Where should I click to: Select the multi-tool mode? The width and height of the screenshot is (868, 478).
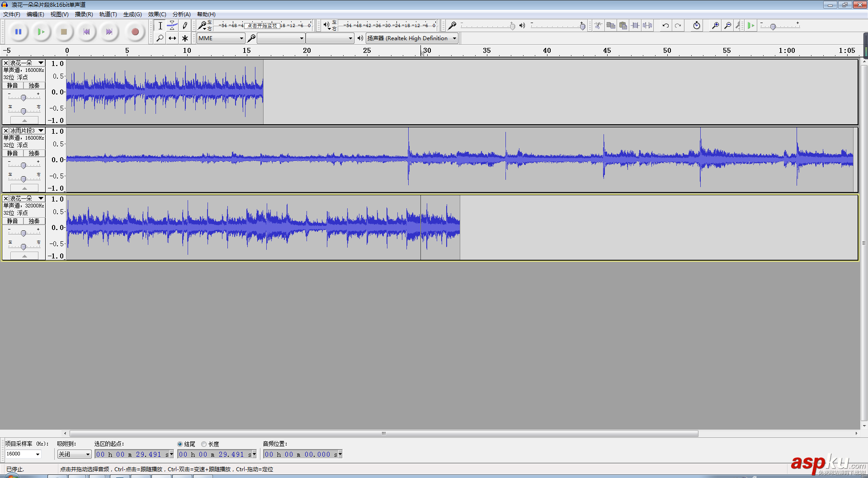click(184, 38)
